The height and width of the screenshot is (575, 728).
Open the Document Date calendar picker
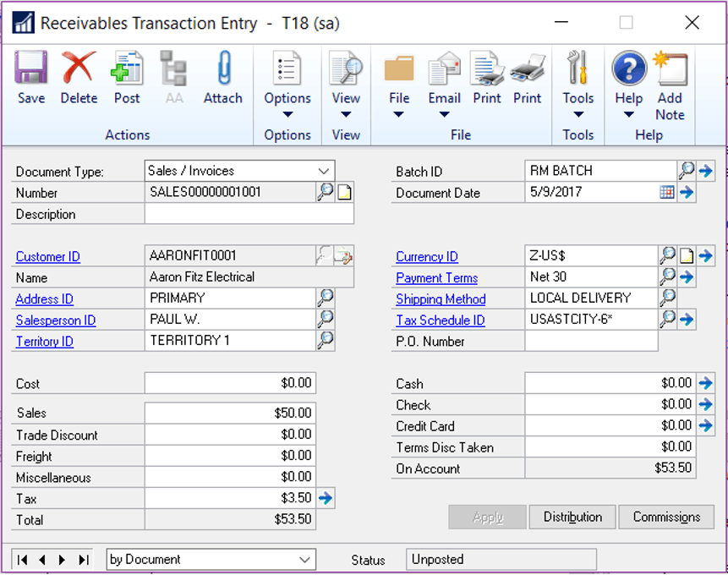667,193
